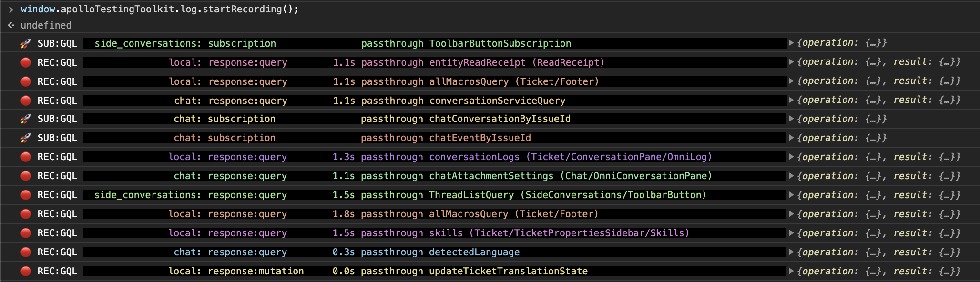Screen dimensions: 980x282
Task: Expand object on detectedLanguage row
Action: tap(791, 252)
